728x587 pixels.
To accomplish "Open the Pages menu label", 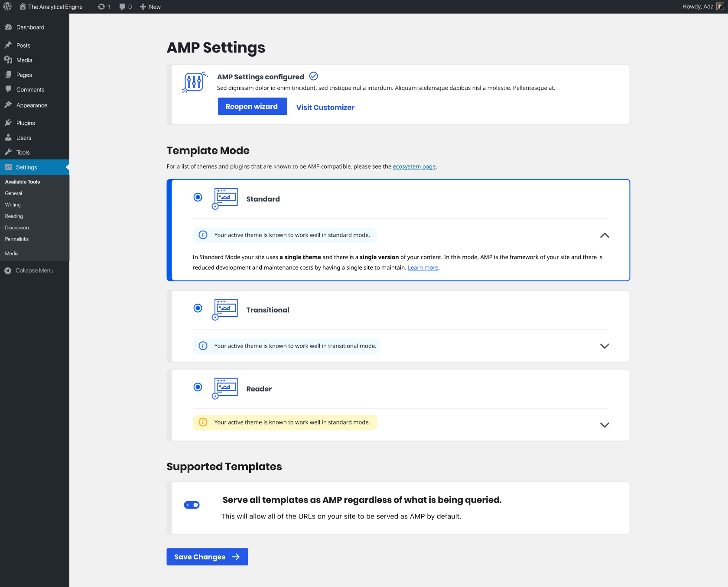I will pyautogui.click(x=24, y=75).
